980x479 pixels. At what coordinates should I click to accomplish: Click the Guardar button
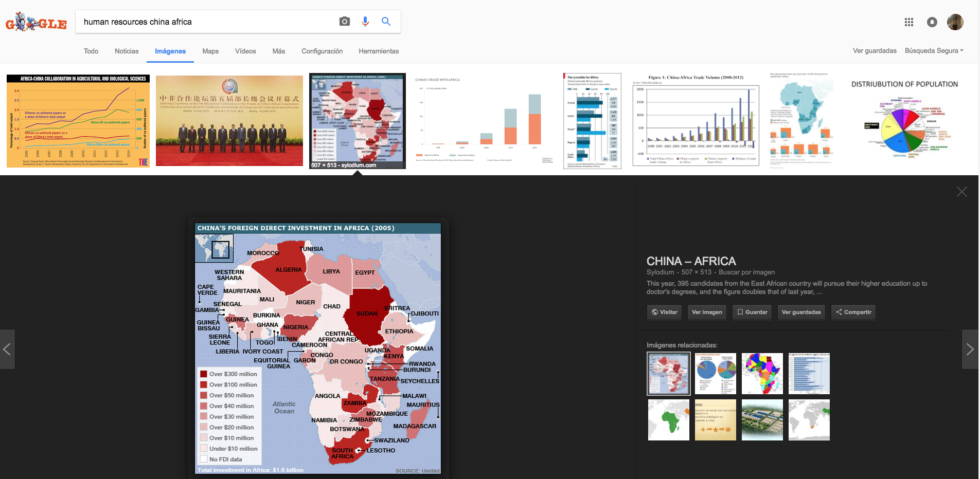(752, 312)
